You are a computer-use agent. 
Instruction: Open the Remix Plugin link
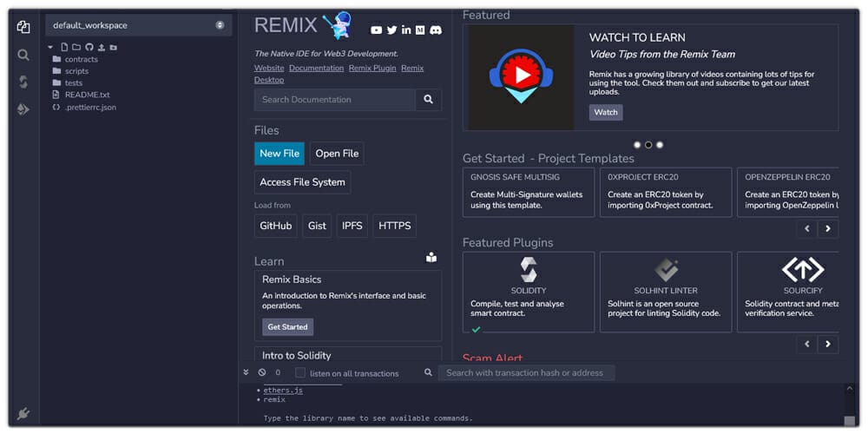(372, 68)
